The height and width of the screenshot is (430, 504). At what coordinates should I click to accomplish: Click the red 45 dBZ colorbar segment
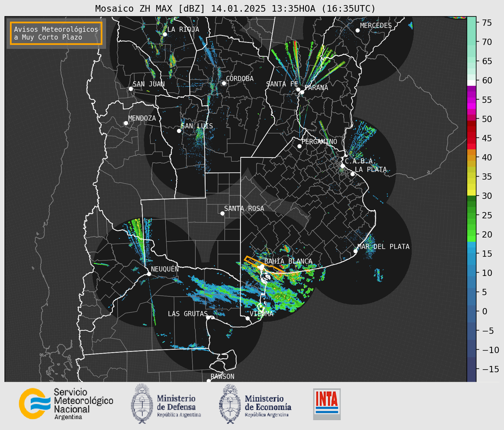coord(471,138)
